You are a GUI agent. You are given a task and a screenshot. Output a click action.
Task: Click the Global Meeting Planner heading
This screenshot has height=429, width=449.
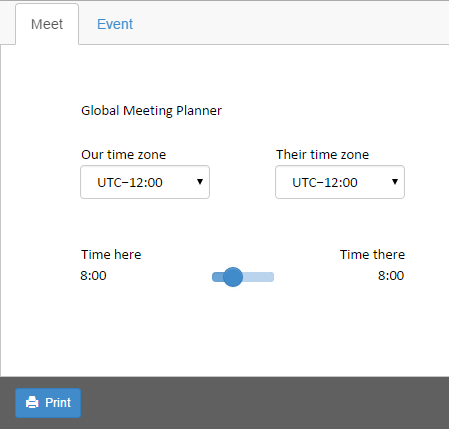click(x=151, y=111)
